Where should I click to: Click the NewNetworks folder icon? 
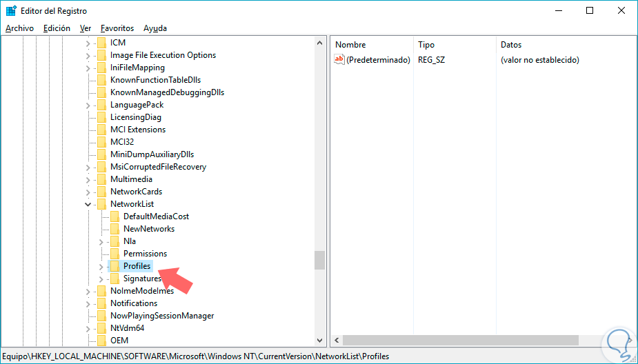[114, 229]
